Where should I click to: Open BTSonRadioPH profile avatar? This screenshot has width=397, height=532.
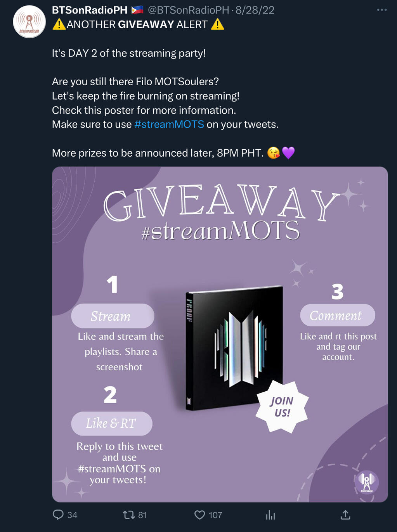point(29,22)
